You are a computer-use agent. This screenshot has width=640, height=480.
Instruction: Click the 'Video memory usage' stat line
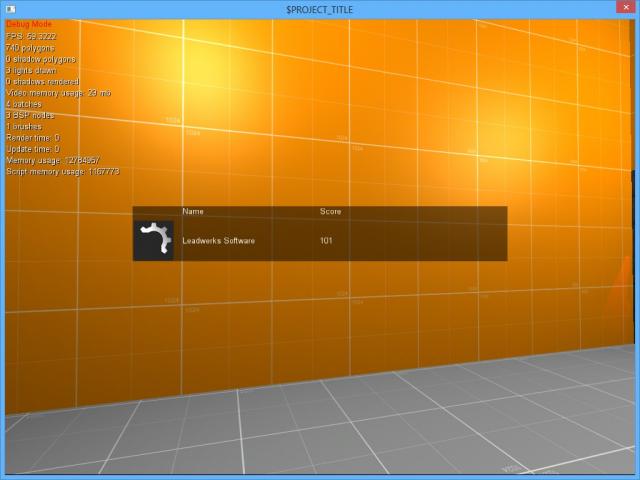(58, 93)
